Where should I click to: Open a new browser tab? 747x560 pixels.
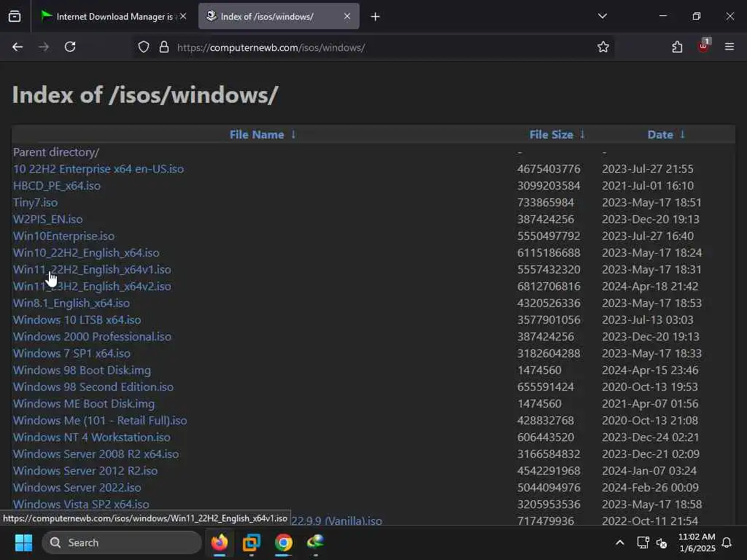click(376, 17)
